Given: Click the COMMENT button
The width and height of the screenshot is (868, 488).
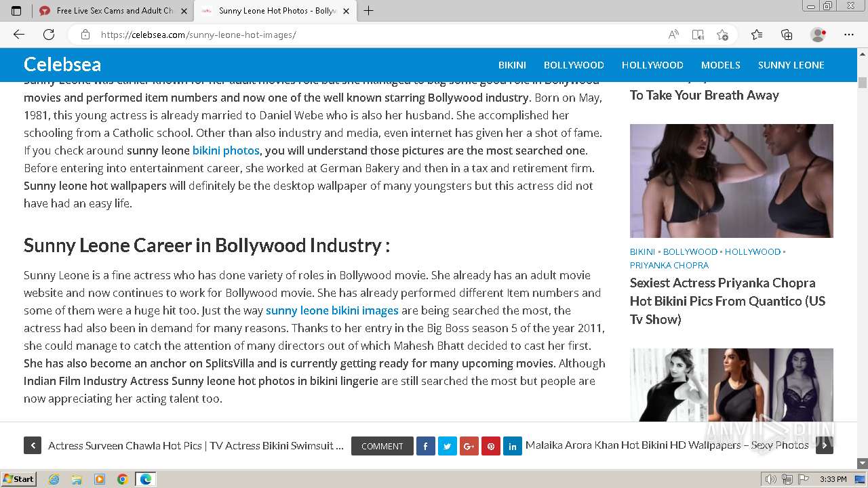Looking at the screenshot, I should 382,446.
